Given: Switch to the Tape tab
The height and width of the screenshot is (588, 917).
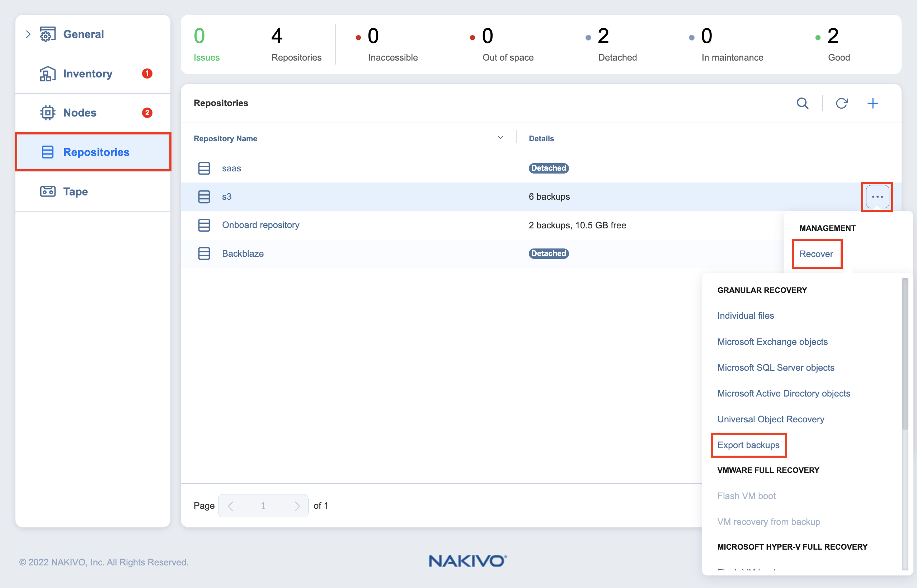Looking at the screenshot, I should (93, 191).
